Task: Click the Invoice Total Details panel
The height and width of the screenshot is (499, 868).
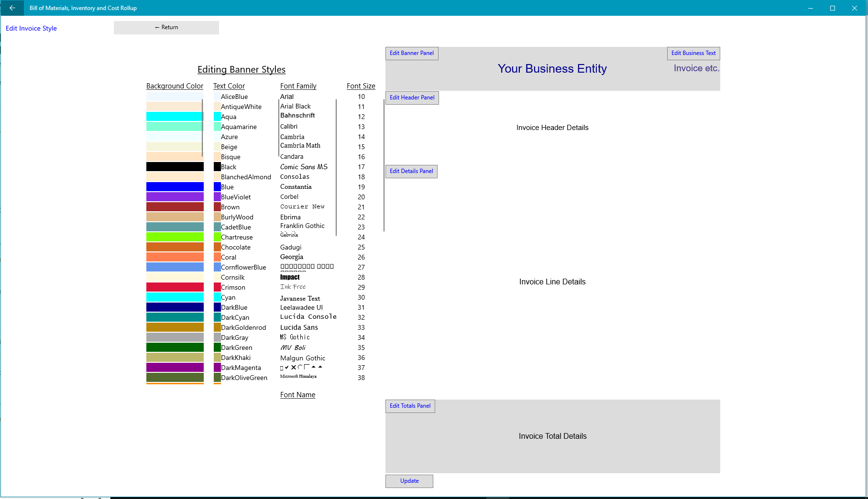Action: [x=552, y=436]
